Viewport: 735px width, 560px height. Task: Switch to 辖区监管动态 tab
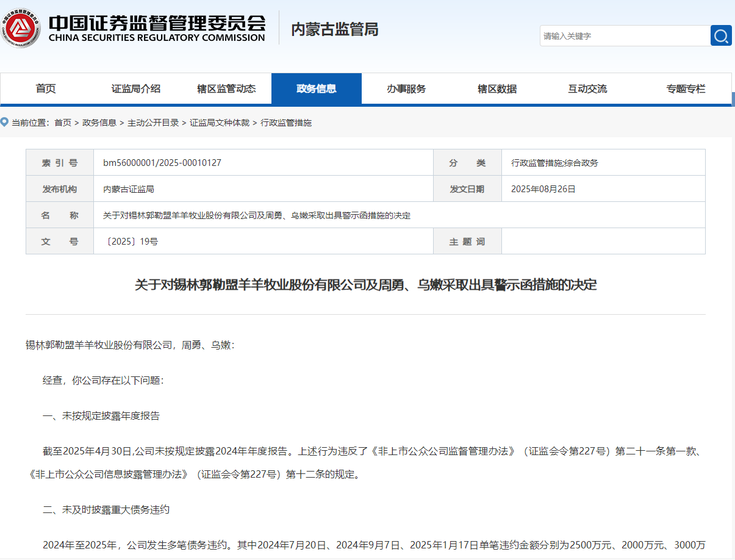click(226, 89)
